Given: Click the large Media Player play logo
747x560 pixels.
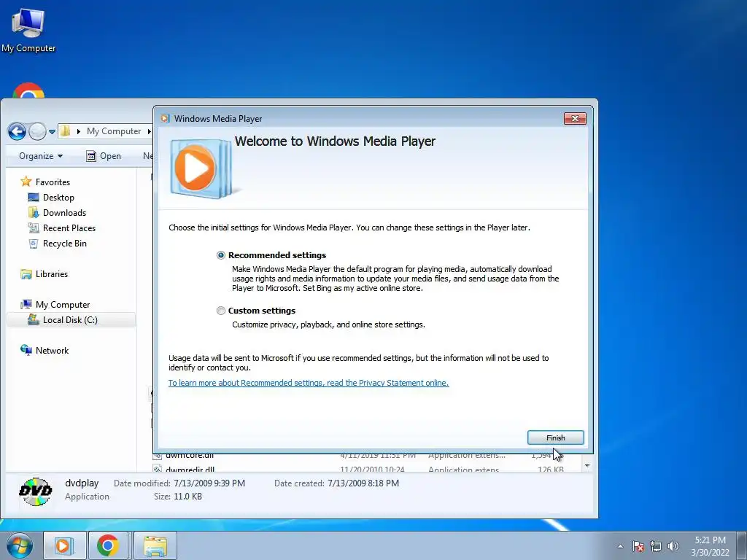Looking at the screenshot, I should tap(200, 168).
